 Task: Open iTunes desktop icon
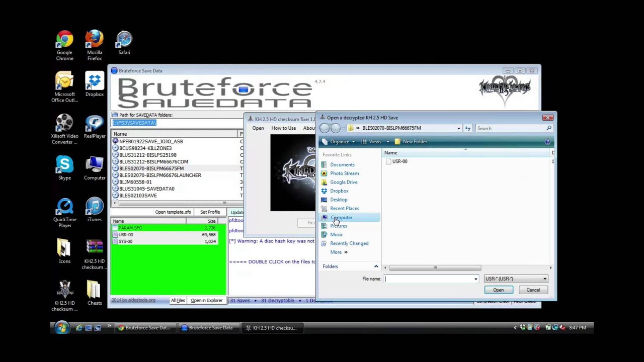(95, 210)
